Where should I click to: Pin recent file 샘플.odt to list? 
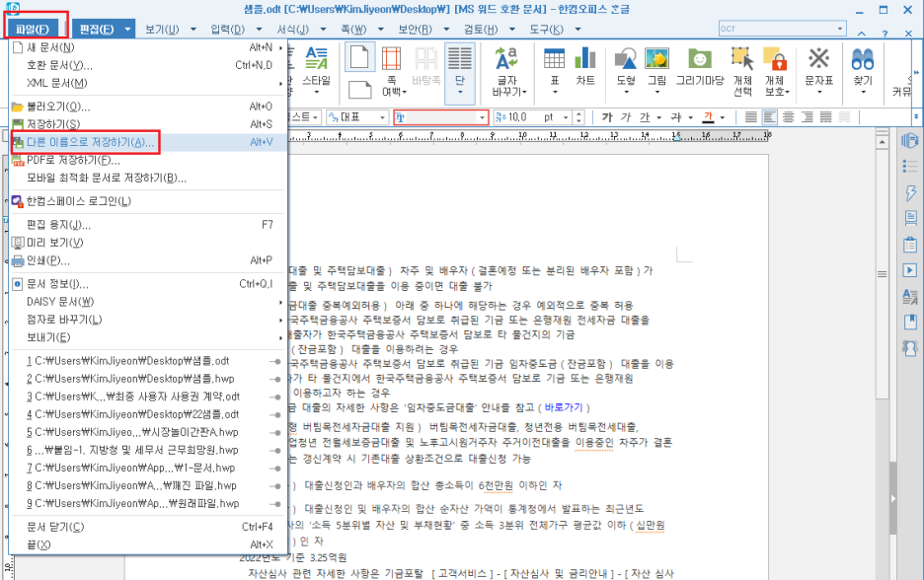click(274, 362)
